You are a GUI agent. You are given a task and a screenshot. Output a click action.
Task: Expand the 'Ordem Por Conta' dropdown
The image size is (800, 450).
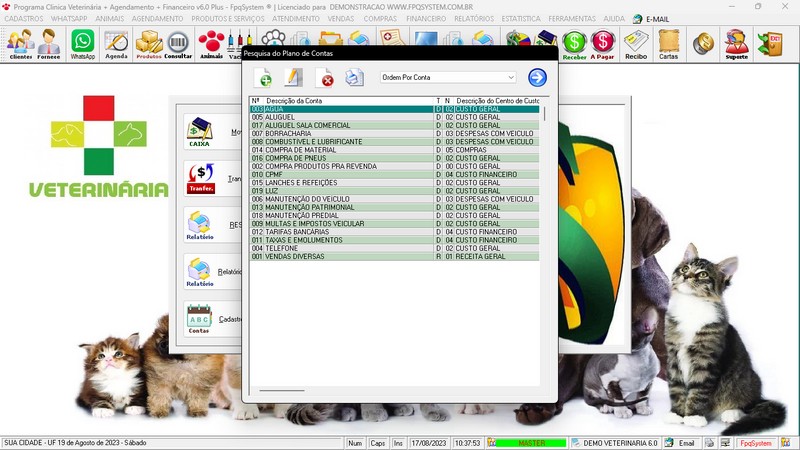(510, 77)
